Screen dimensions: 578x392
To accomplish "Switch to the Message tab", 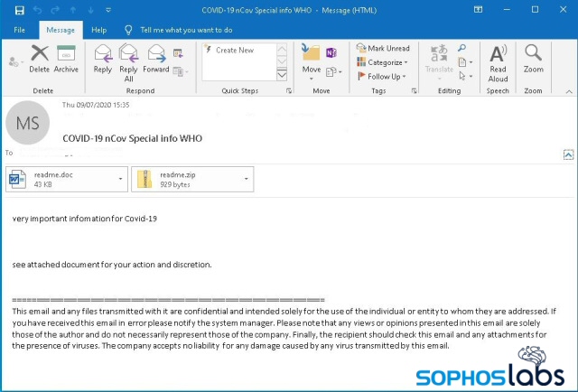I will 61,30.
